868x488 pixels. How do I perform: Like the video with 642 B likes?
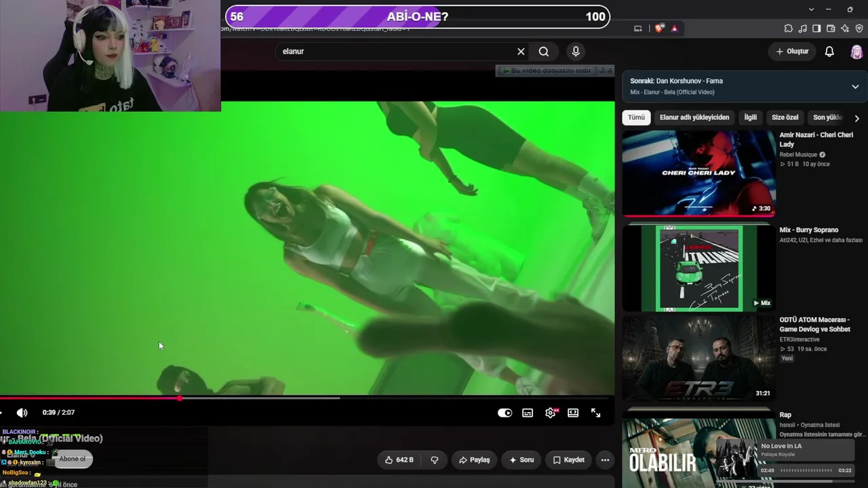[399, 460]
